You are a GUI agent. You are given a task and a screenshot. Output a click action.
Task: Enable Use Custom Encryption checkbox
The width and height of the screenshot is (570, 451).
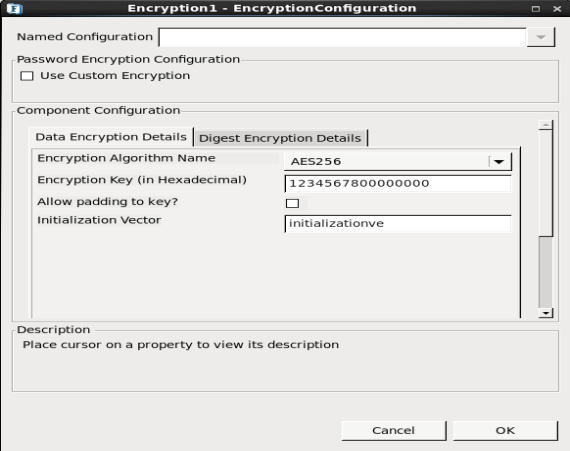(x=27, y=76)
